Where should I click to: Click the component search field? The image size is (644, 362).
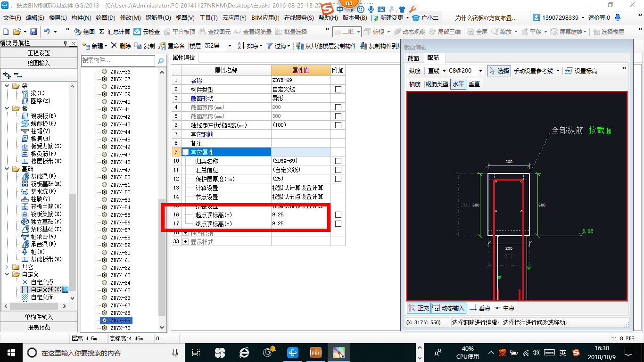tap(118, 60)
